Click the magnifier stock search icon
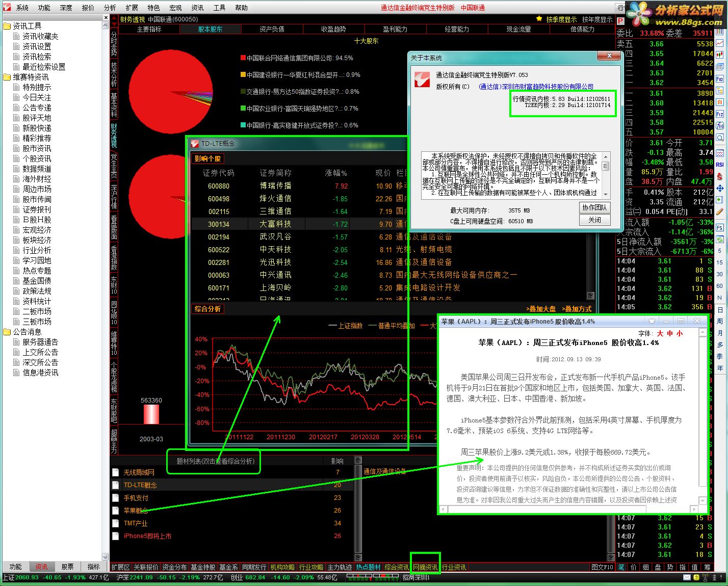 pyautogui.click(x=720, y=138)
